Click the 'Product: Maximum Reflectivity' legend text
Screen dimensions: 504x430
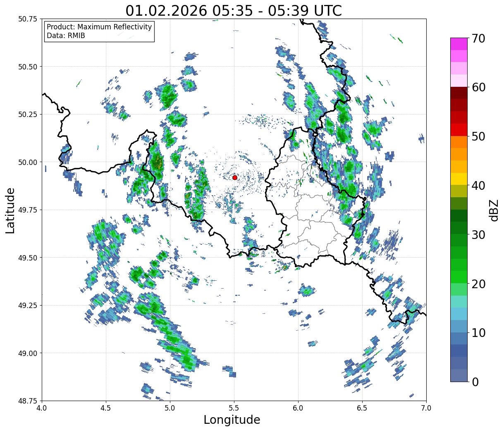click(99, 27)
